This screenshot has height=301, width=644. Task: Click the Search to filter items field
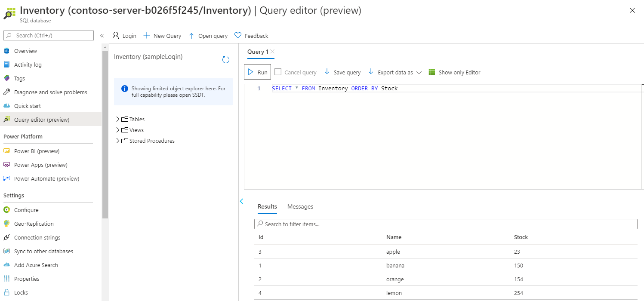[446, 224]
